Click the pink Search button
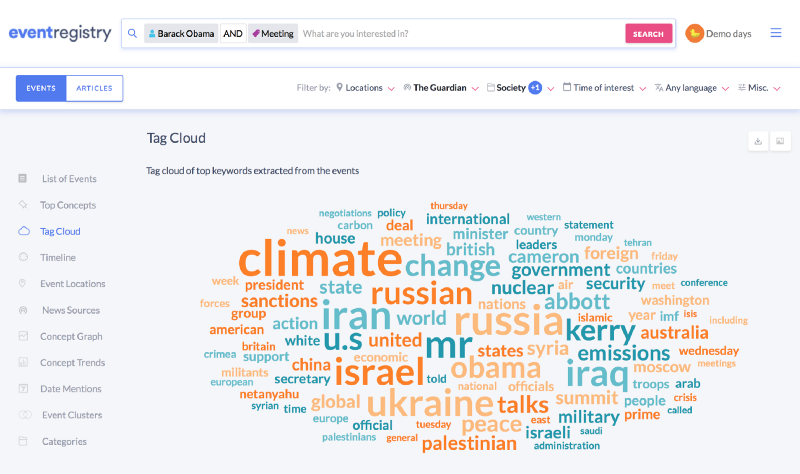 pyautogui.click(x=648, y=34)
